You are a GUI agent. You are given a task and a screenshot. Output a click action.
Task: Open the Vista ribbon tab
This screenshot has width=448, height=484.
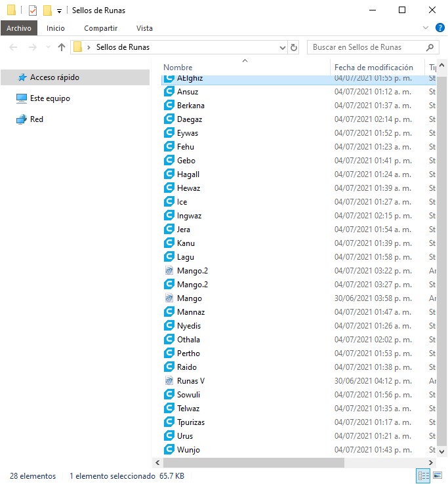point(144,28)
